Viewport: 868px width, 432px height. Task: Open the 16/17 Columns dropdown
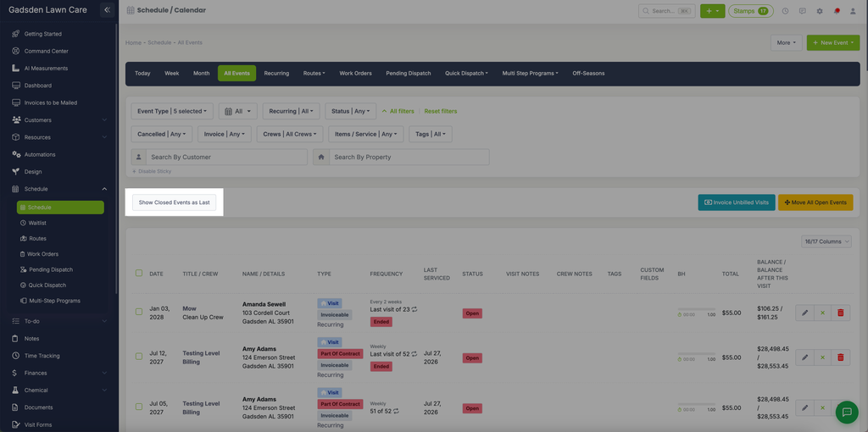click(x=826, y=241)
